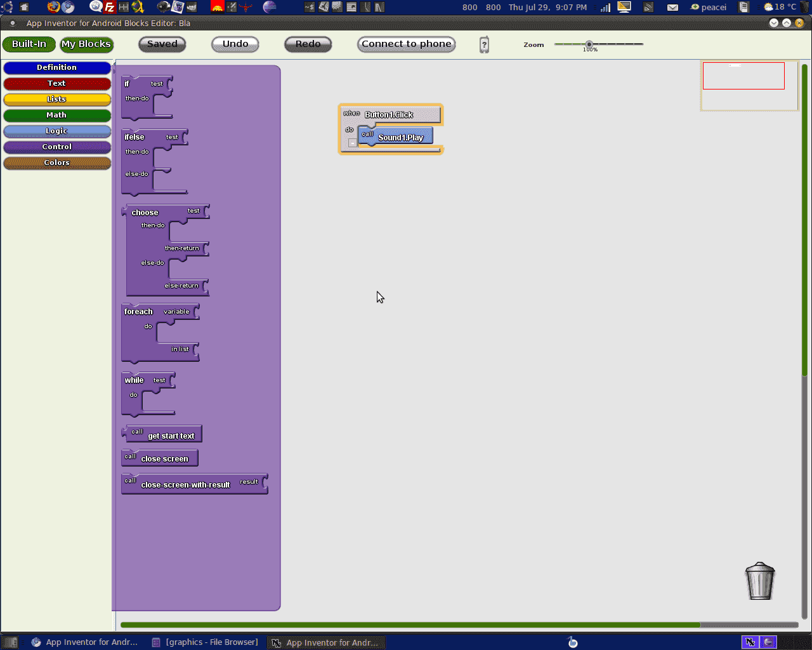Click the Saved button
The height and width of the screenshot is (650, 812).
point(162,44)
